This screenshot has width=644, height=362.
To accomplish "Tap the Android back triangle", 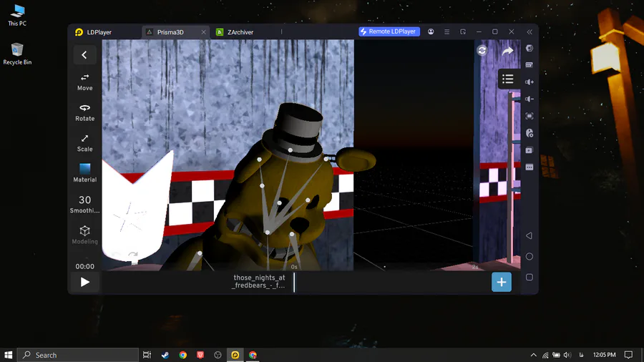I will point(530,235).
